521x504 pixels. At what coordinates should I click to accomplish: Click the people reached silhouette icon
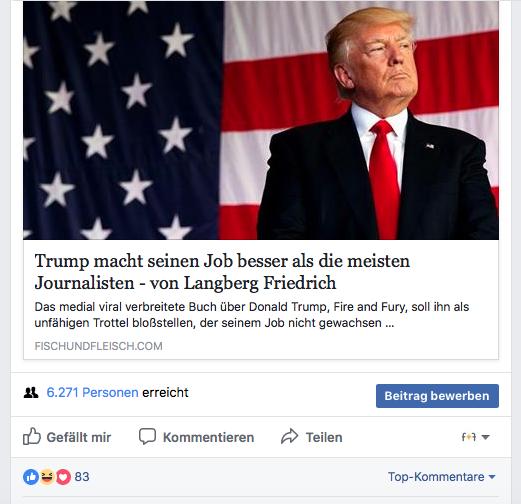click(31, 393)
